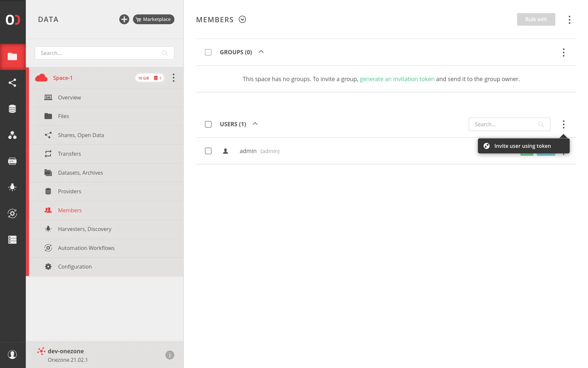Tick the GROUPS section checkbox

(x=208, y=52)
